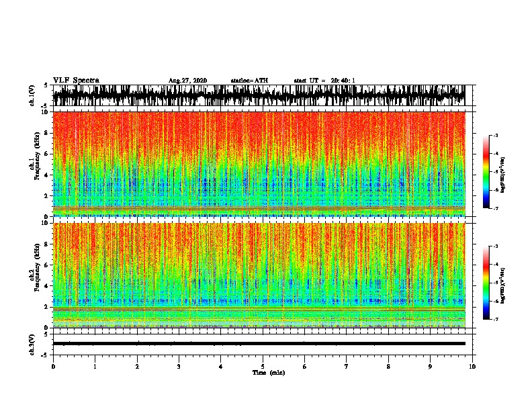Click the ch.1 spectrogram color bar
The width and height of the screenshot is (532, 411).
(x=486, y=172)
